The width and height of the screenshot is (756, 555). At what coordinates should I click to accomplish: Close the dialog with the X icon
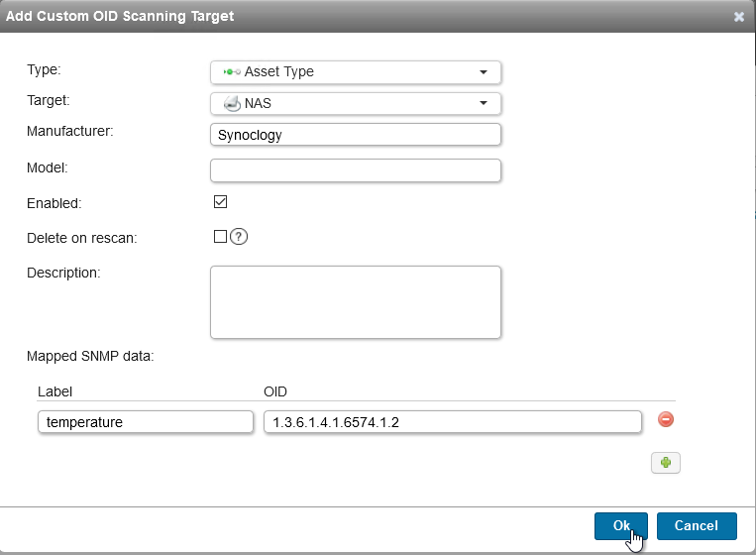[x=739, y=17]
